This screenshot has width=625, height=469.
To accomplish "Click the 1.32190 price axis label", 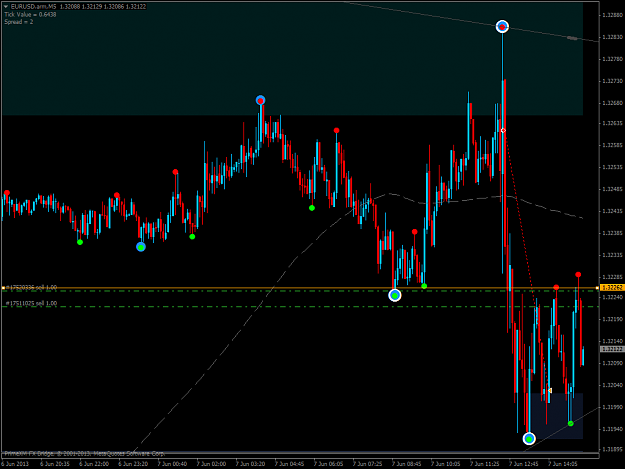I will pos(613,319).
